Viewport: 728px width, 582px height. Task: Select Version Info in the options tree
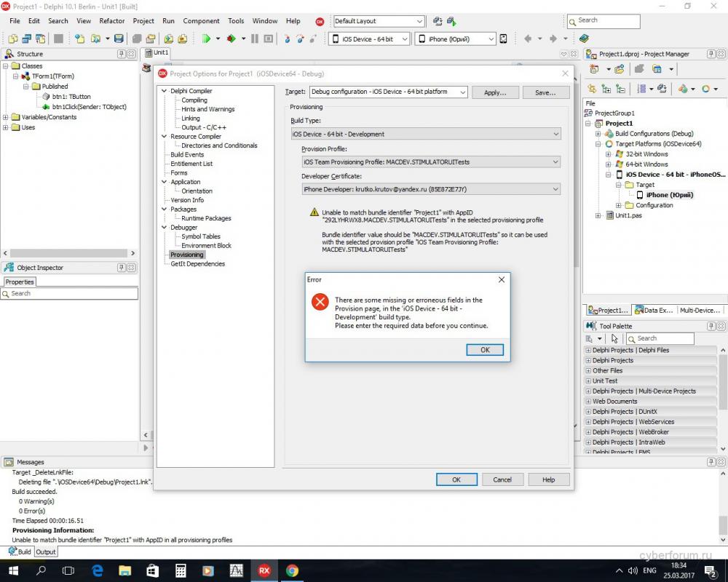point(186,200)
